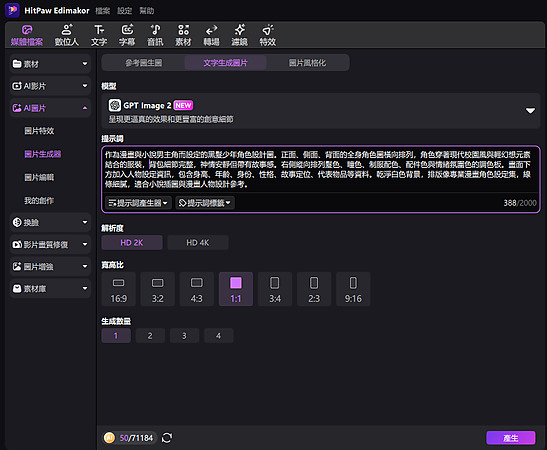Choose the 3:4 aspect ratio

click(x=275, y=289)
